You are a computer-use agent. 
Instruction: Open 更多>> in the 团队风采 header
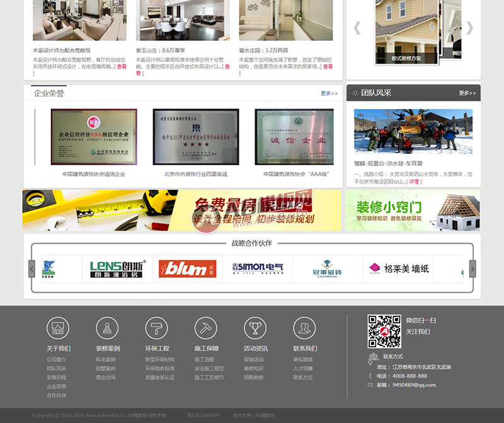pos(467,93)
